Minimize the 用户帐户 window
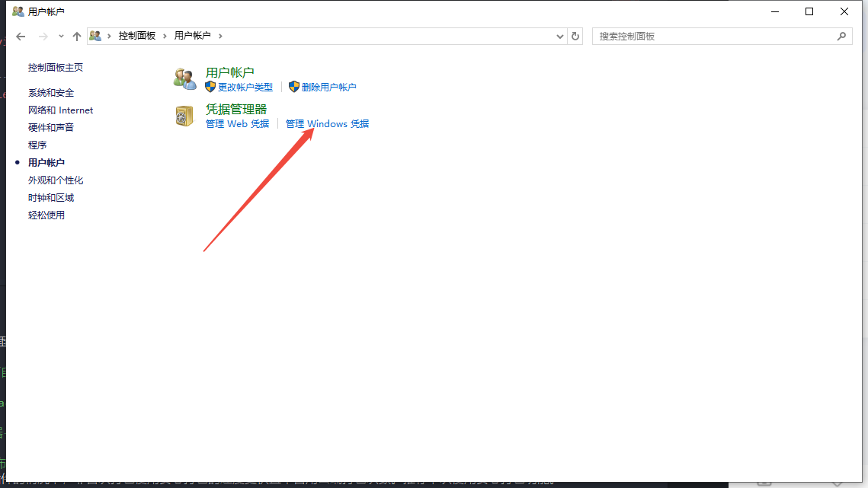The height and width of the screenshot is (488, 868). 775,11
